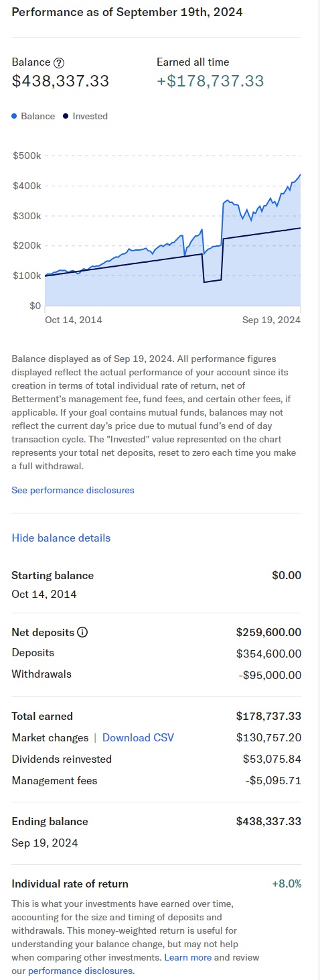The image size is (320, 980).
Task: Click the chart start label Oct 14, 2014
Action: (x=74, y=320)
